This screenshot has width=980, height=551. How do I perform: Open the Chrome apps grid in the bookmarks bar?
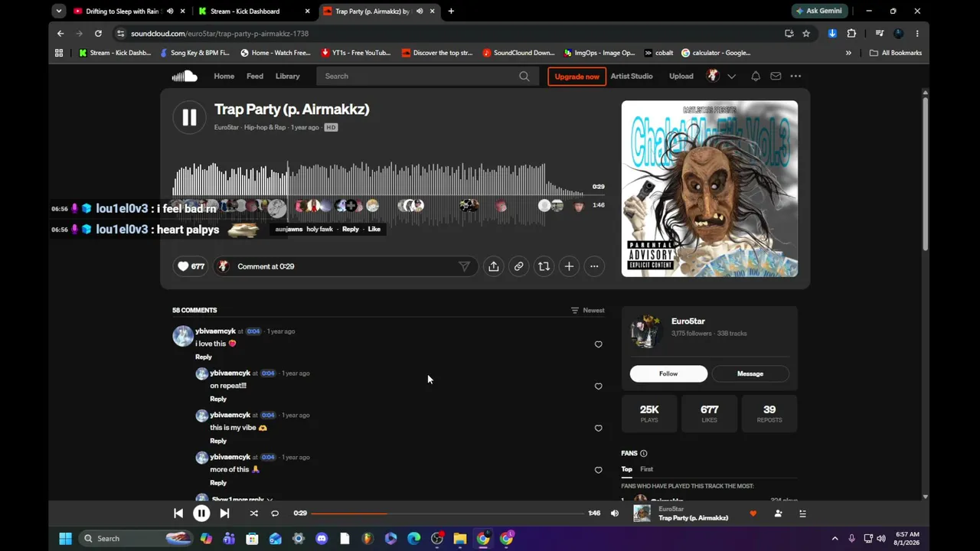click(x=59, y=53)
